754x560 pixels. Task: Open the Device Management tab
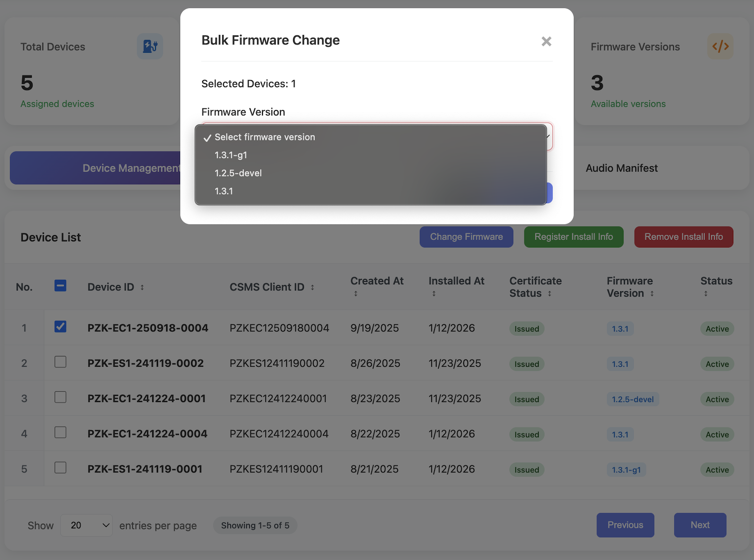point(94,168)
